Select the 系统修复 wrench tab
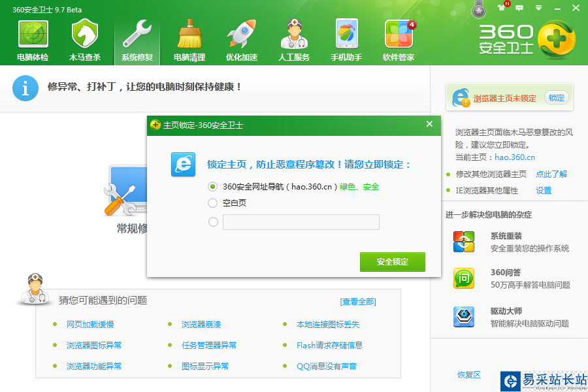The image size is (588, 392). point(137,41)
